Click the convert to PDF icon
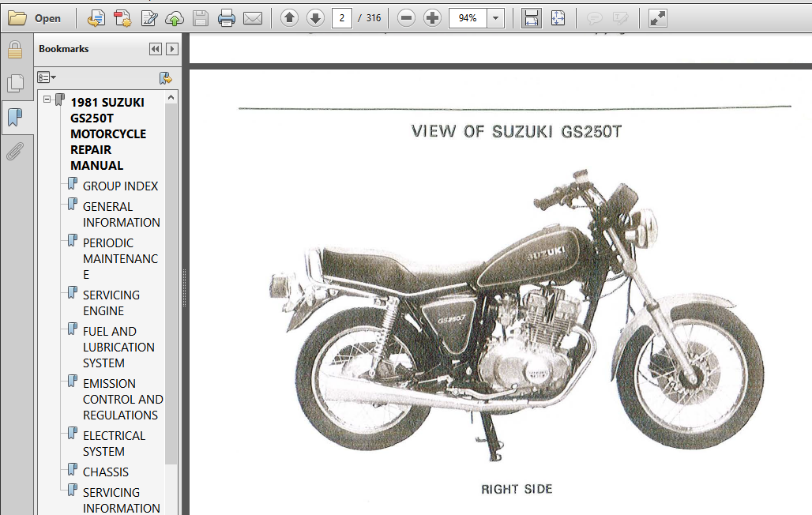Image resolution: width=812 pixels, height=515 pixels. 96,19
